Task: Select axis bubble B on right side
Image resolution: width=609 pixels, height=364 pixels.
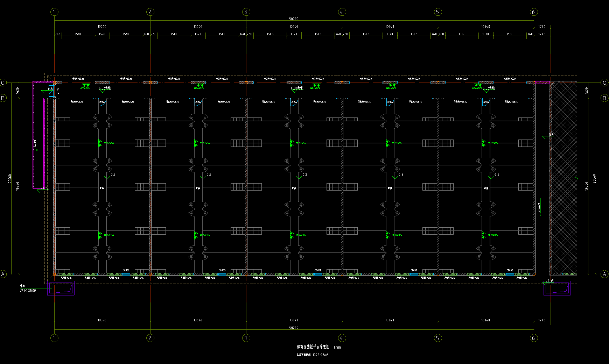Action: point(604,98)
